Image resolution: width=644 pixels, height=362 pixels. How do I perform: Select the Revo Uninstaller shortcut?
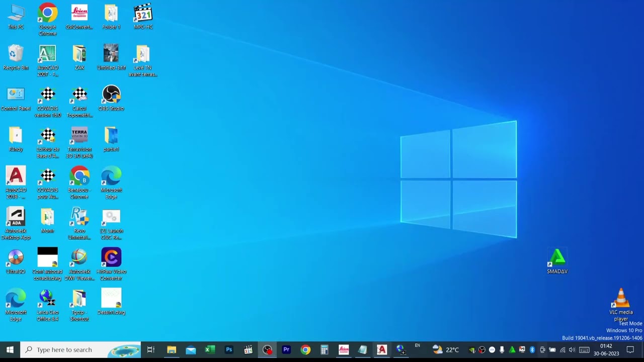pyautogui.click(x=79, y=224)
